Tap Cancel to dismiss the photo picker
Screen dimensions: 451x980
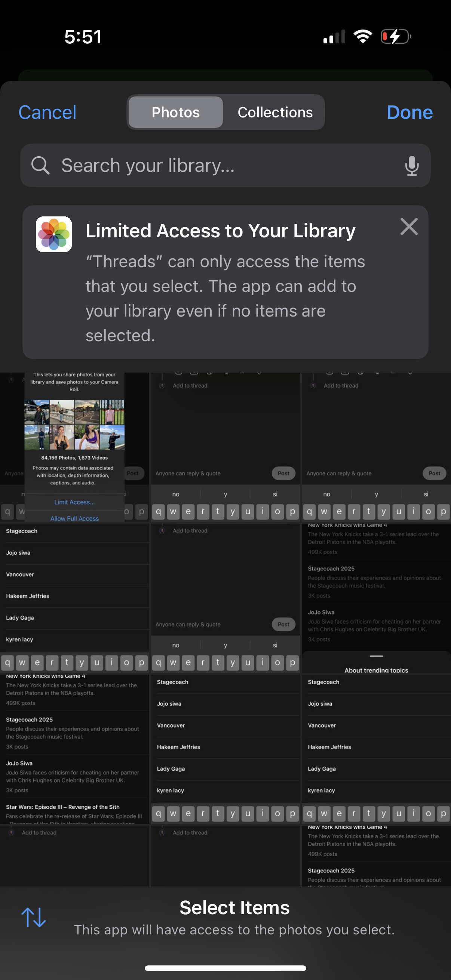[x=47, y=112]
